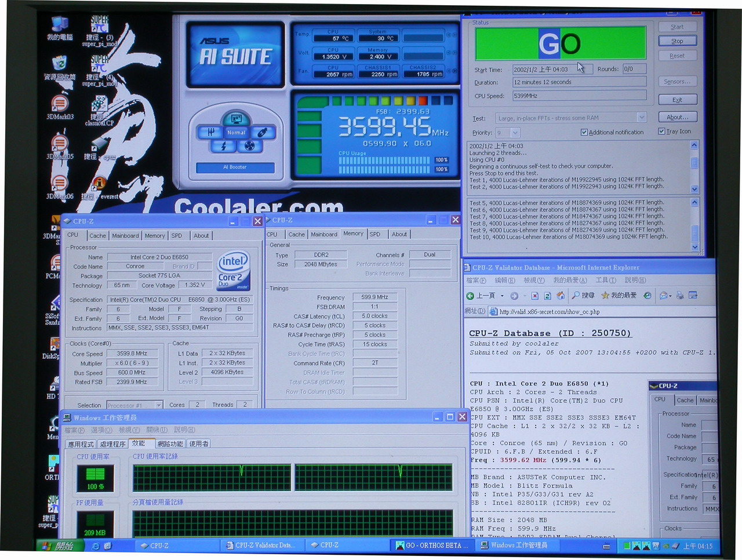The width and height of the screenshot is (742, 560).
Task: Expand the Priority dropdown in ORTHOS
Action: (515, 133)
